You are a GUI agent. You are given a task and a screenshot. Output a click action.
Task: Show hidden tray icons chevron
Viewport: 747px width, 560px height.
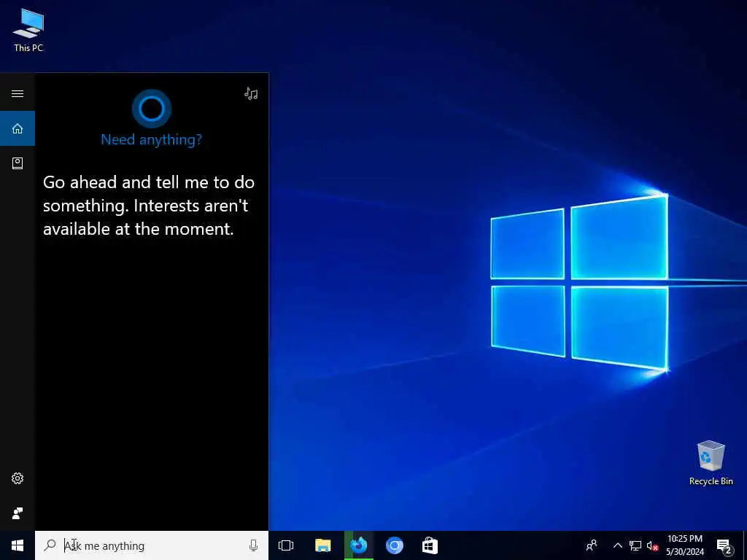coord(617,545)
